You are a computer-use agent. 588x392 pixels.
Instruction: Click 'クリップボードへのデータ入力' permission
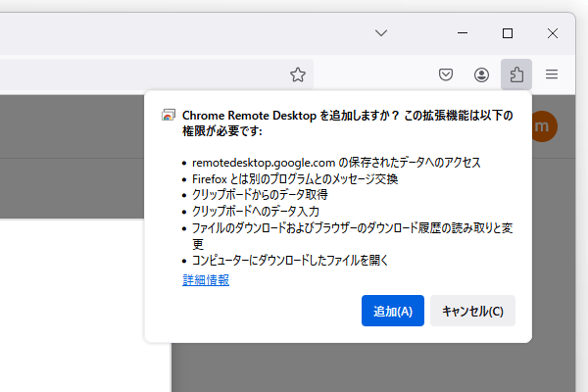(256, 212)
